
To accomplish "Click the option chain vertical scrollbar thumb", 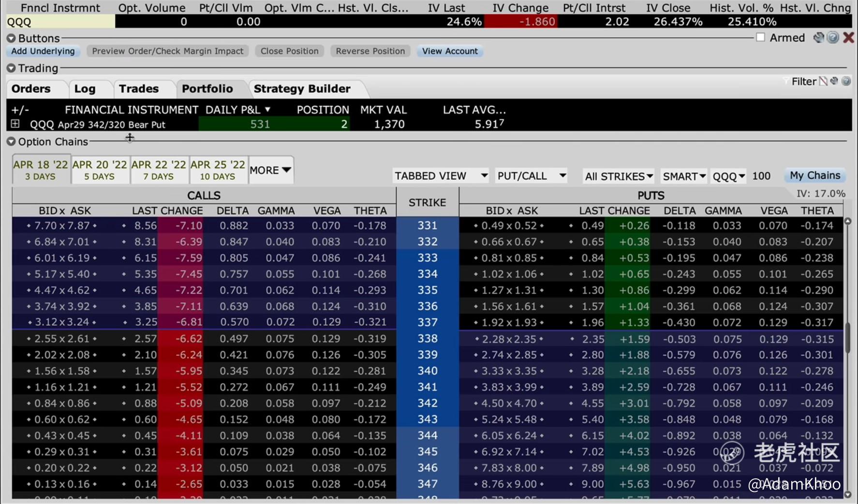I will [x=847, y=337].
